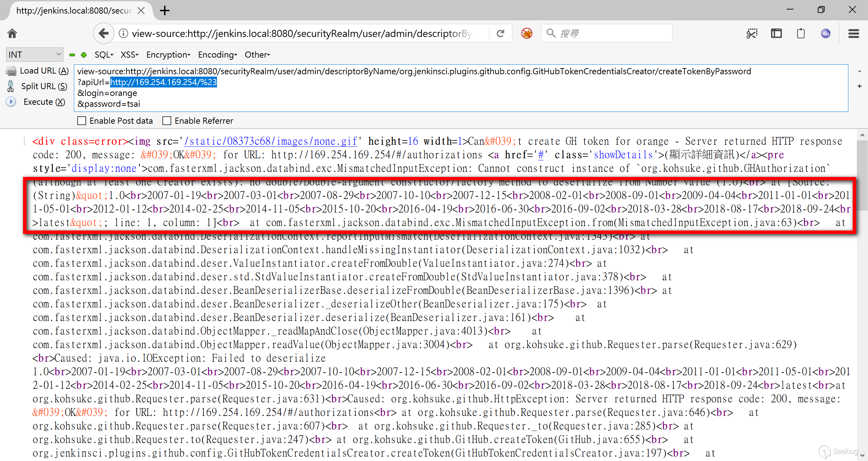
Task: Expand the Encryption menu
Action: 168,55
